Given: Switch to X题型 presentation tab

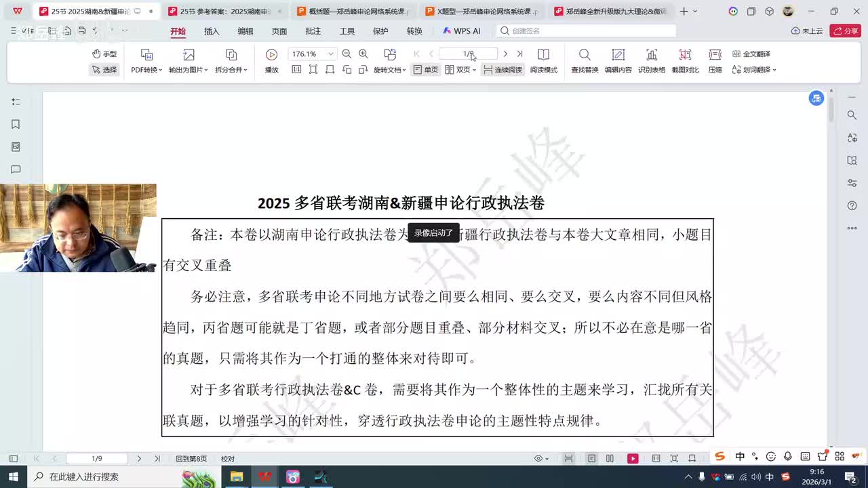Looking at the screenshot, I should click(481, 12).
